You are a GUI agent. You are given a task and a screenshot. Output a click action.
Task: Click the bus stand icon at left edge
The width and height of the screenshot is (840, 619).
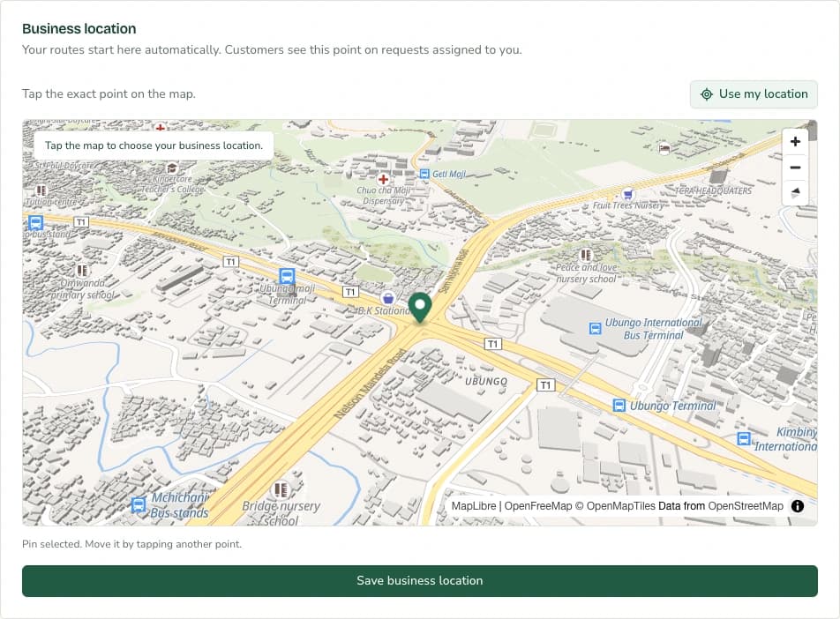tap(35, 222)
